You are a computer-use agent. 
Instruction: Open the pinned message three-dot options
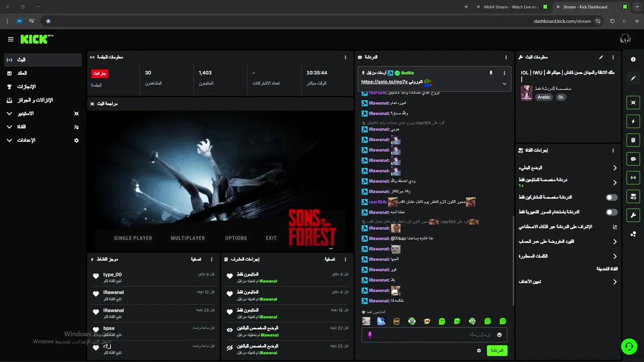pos(504,73)
